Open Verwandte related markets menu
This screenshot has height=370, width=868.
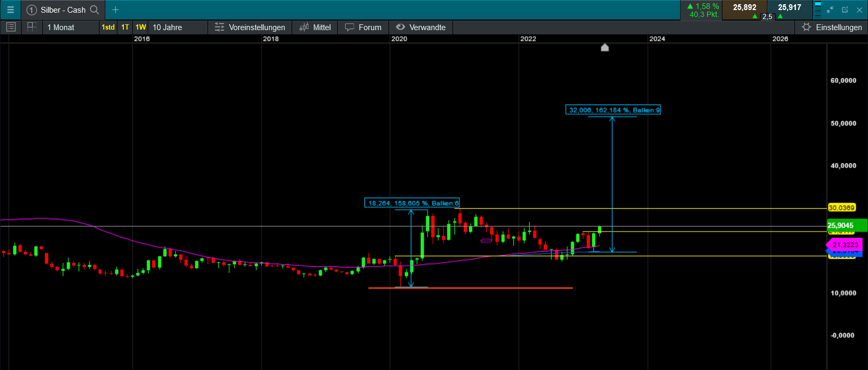[x=421, y=27]
